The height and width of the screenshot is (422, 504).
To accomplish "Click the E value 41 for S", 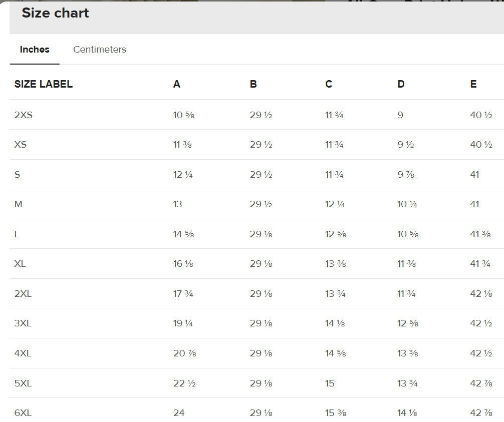I will pyautogui.click(x=474, y=175).
